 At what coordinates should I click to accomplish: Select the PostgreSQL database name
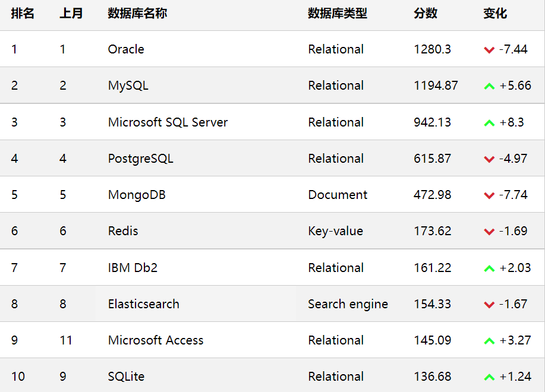point(140,159)
